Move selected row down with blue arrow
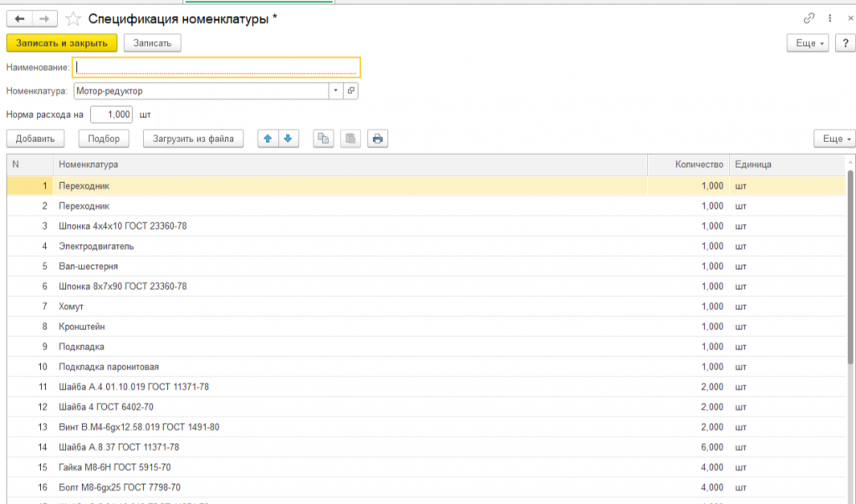856x504 pixels. coord(288,139)
